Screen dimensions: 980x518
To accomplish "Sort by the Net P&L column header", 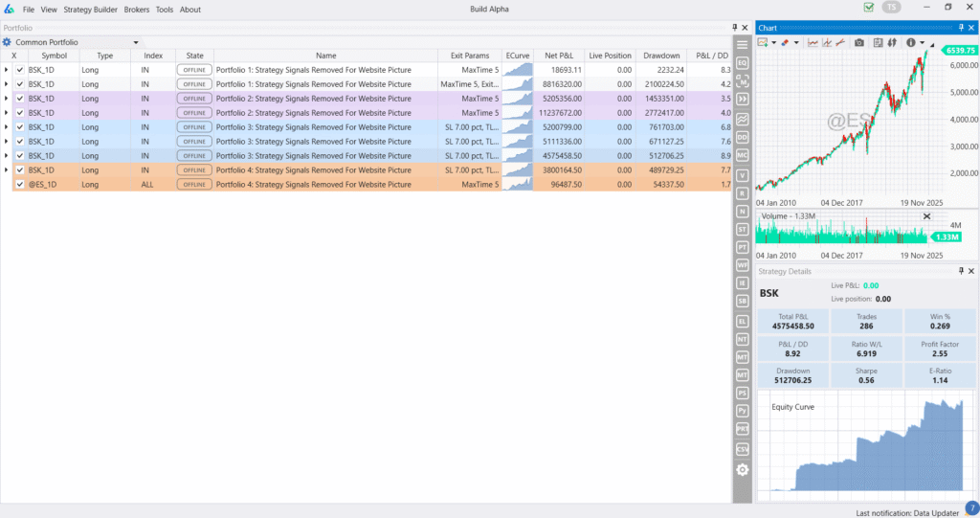I will (x=559, y=56).
